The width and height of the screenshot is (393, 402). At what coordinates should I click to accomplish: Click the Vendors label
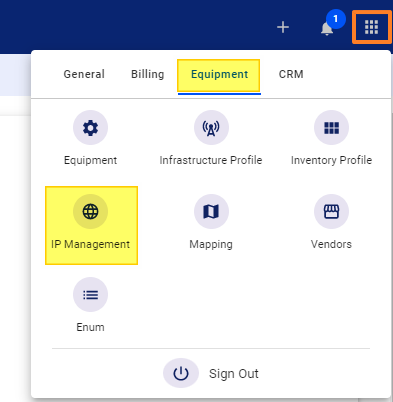[331, 244]
